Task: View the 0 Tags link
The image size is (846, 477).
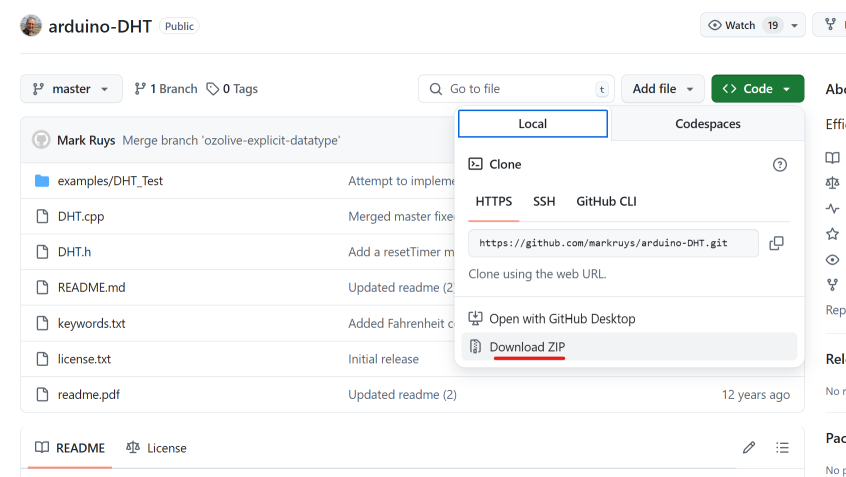Action: click(232, 89)
